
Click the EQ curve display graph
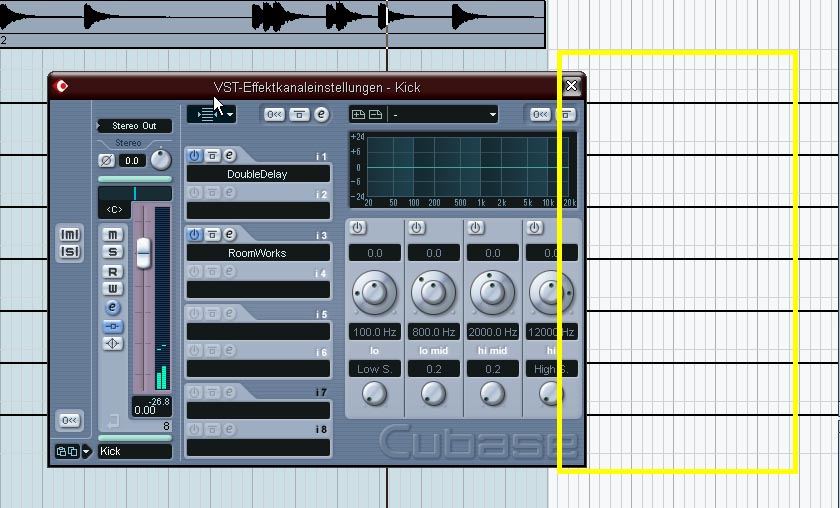pyautogui.click(x=463, y=170)
